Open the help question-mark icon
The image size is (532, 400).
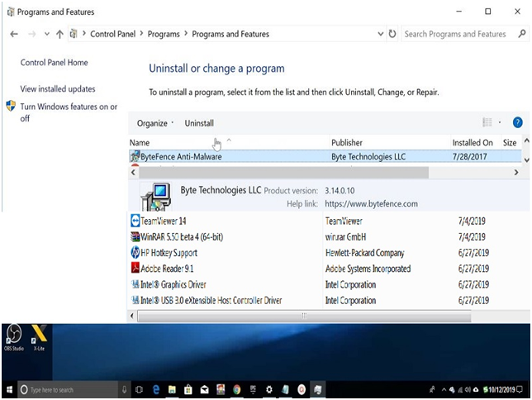(x=517, y=122)
